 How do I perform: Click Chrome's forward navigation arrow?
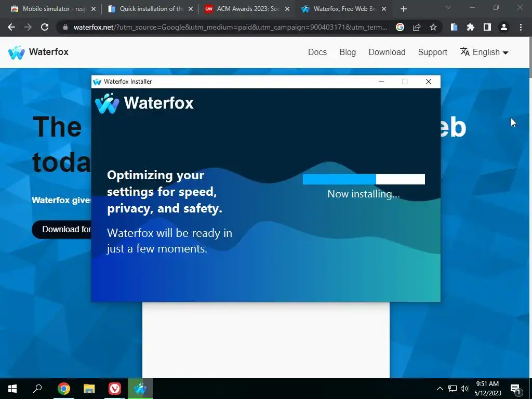point(28,27)
